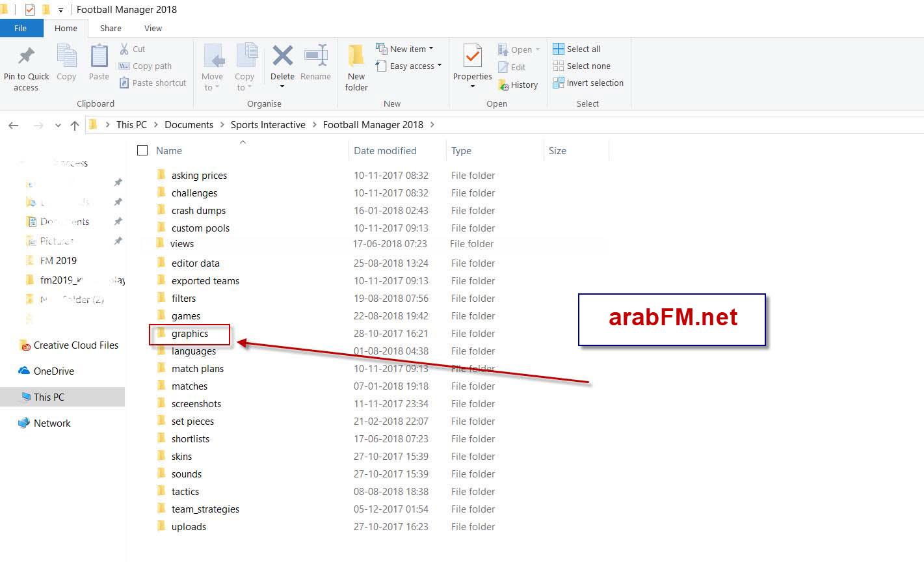924x562 pixels.
Task: Tick the select-all checkbox beside Name
Action: (142, 151)
